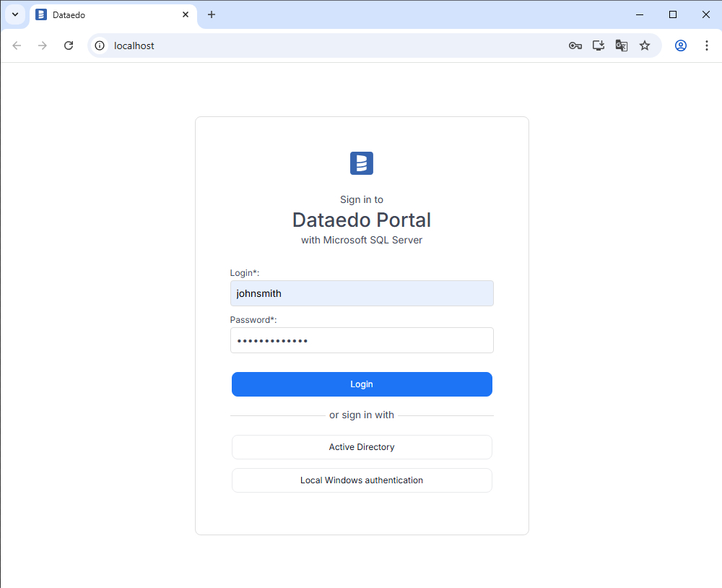Sign in with Active Directory
The height and width of the screenshot is (588, 722).
(361, 446)
